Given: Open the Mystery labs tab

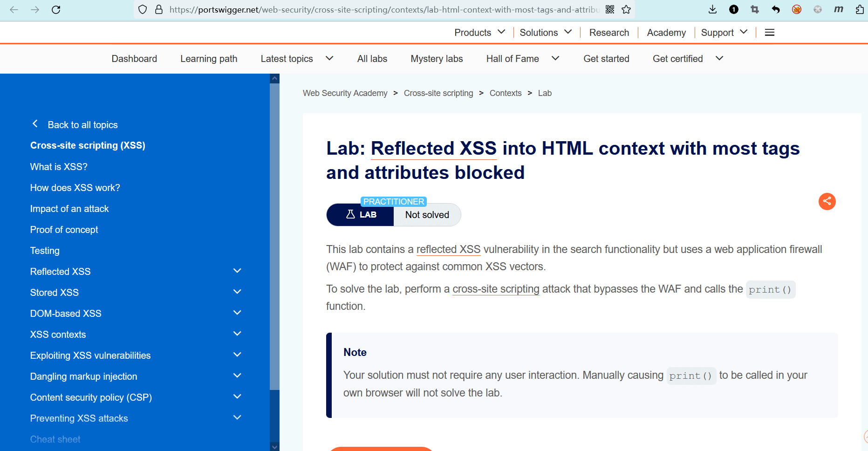Looking at the screenshot, I should tap(437, 59).
